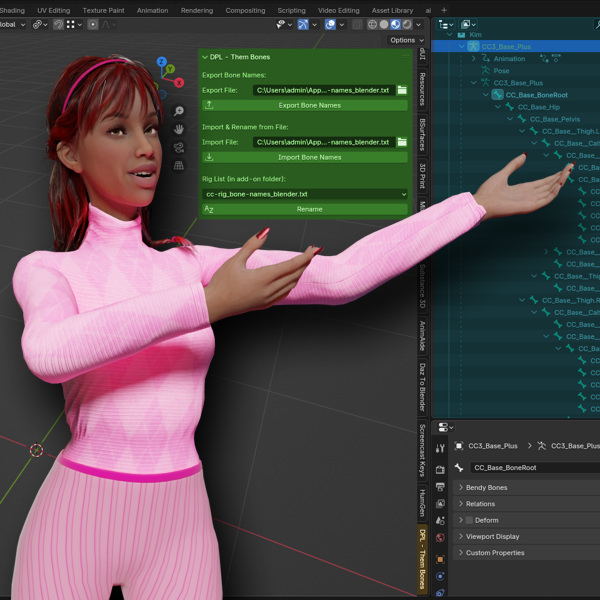This screenshot has height=600, width=600.
Task: Open the Physics properties tab
Action: pyautogui.click(x=440, y=576)
